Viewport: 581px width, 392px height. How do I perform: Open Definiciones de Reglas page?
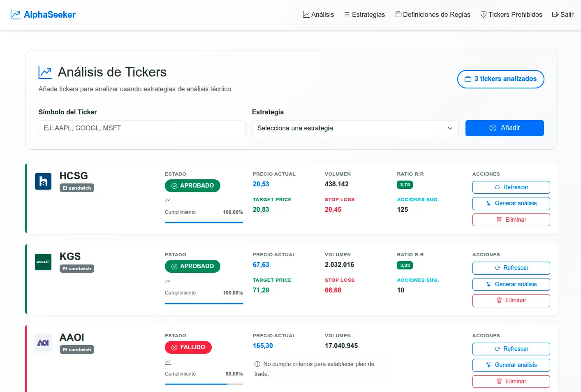(433, 15)
